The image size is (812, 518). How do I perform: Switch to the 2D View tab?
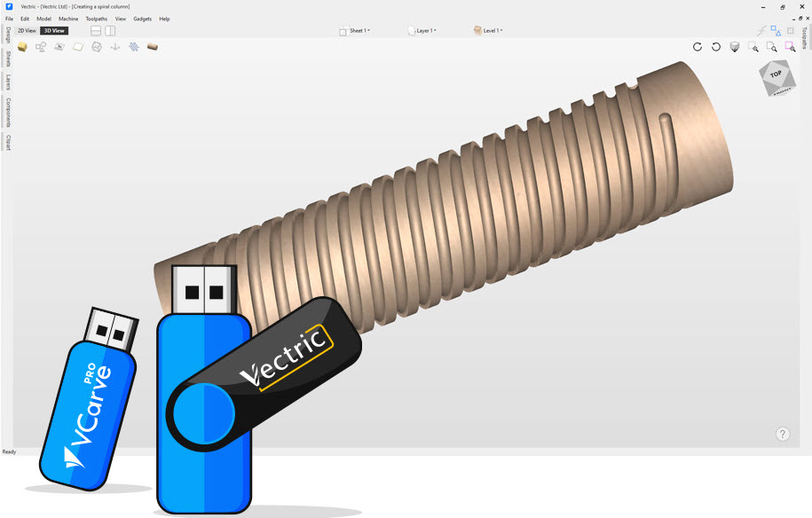pos(27,30)
